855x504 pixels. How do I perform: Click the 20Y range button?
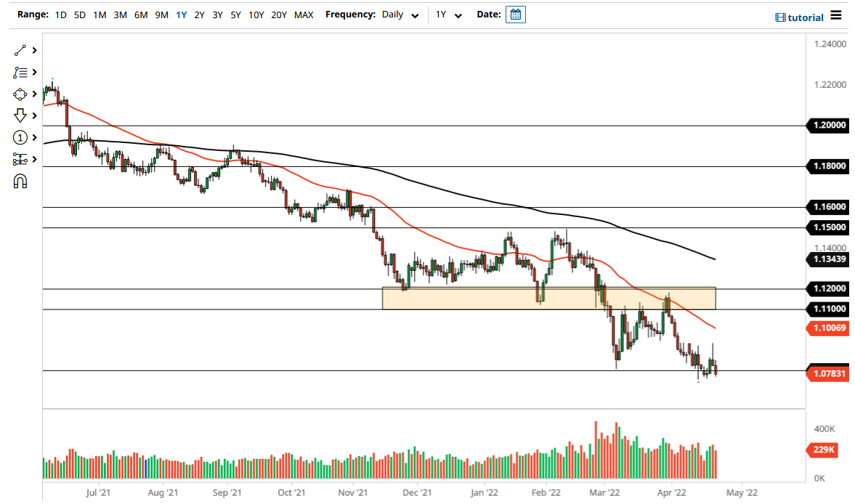tap(278, 14)
